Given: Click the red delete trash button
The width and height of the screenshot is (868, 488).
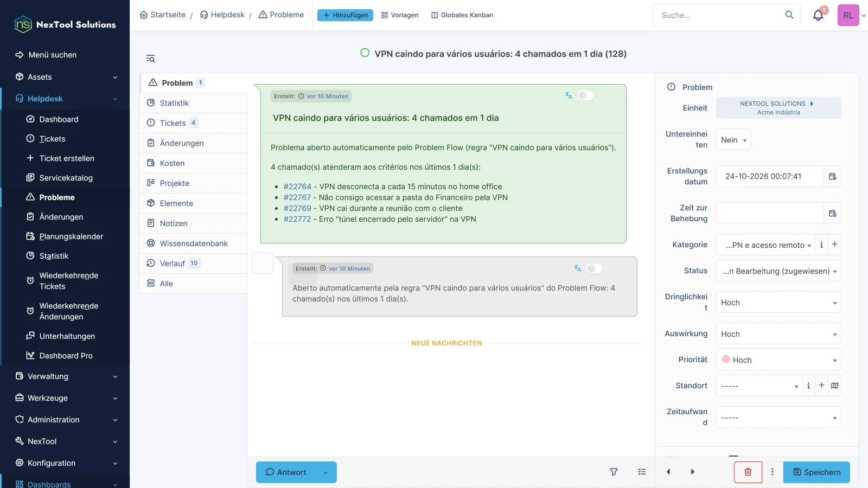Looking at the screenshot, I should [x=748, y=472].
